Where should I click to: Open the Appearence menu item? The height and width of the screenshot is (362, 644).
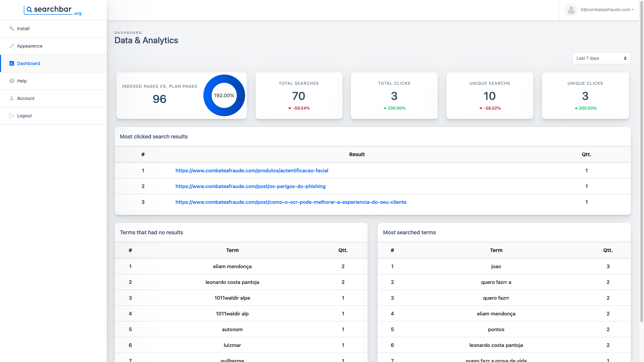(30, 46)
